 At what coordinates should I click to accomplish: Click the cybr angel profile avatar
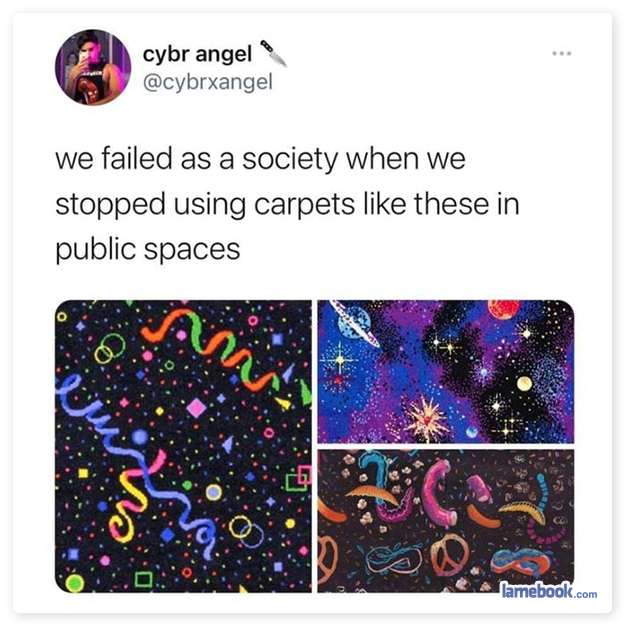click(93, 67)
